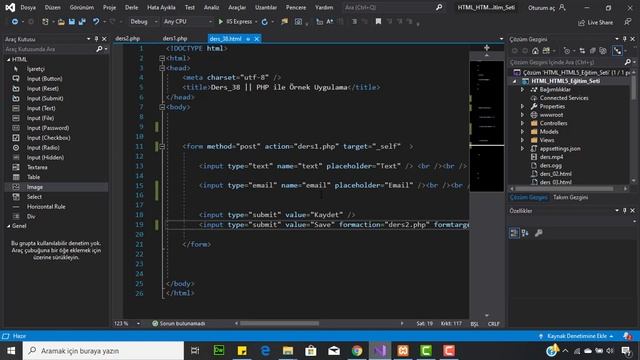Click the save file disk icon

click(72, 22)
